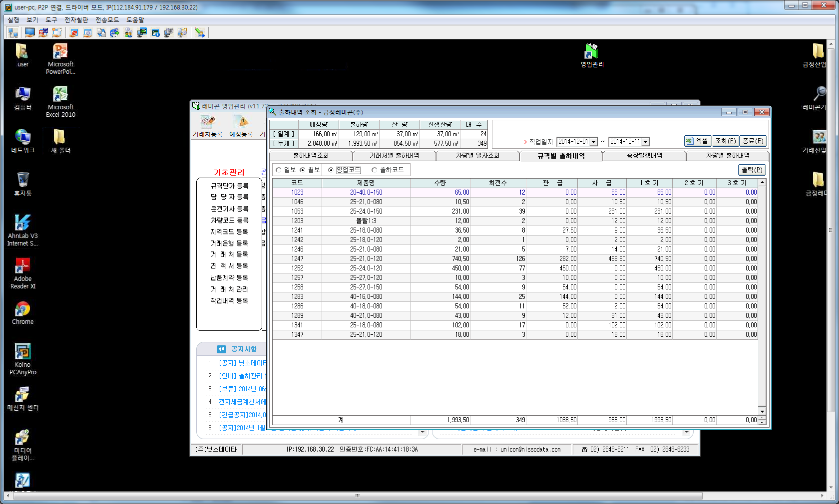This screenshot has width=839, height=504.
Task: Click the 조회(F) search button
Action: point(726,141)
